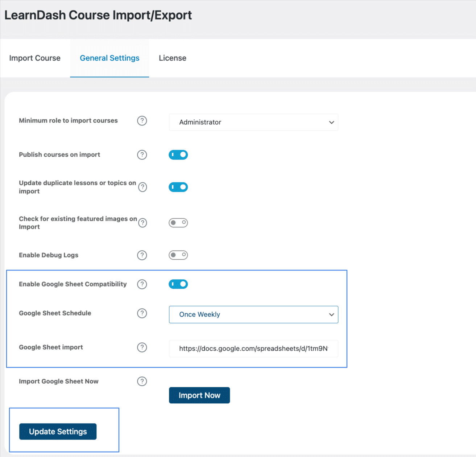Save with the Update Settings button

click(x=58, y=432)
